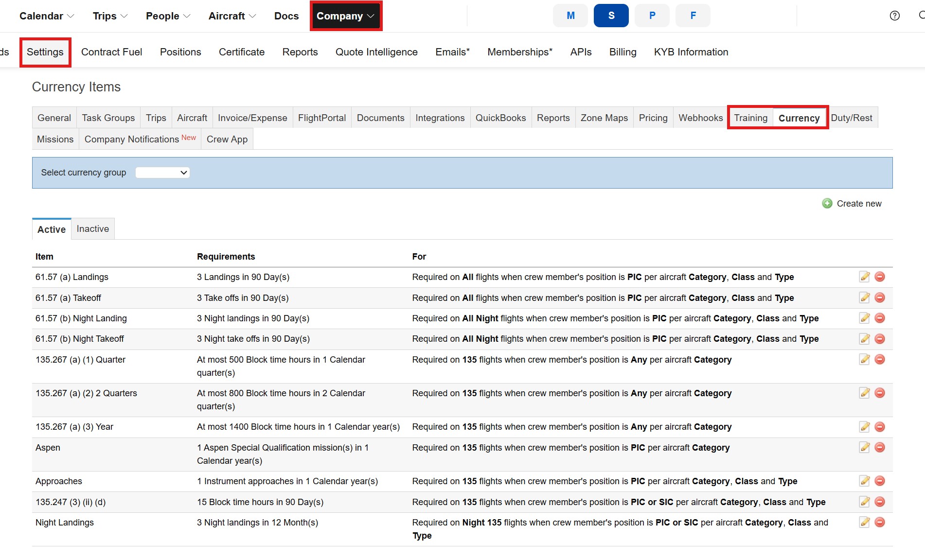The image size is (925, 560).
Task: Open APIs page
Action: [x=581, y=52]
